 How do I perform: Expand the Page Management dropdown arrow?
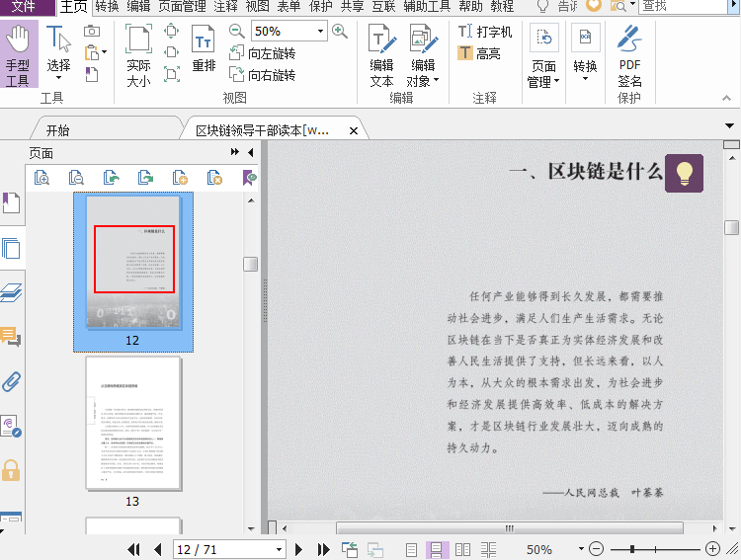[556, 81]
